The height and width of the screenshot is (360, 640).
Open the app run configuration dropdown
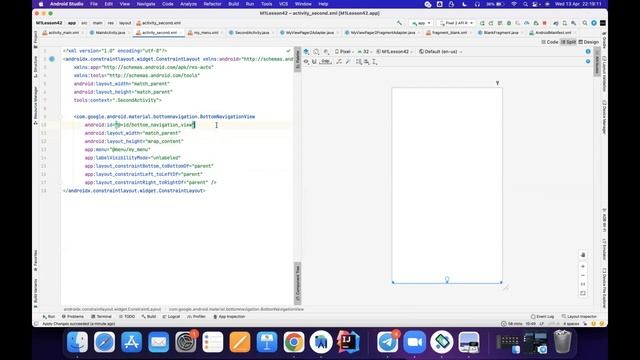tap(421, 23)
